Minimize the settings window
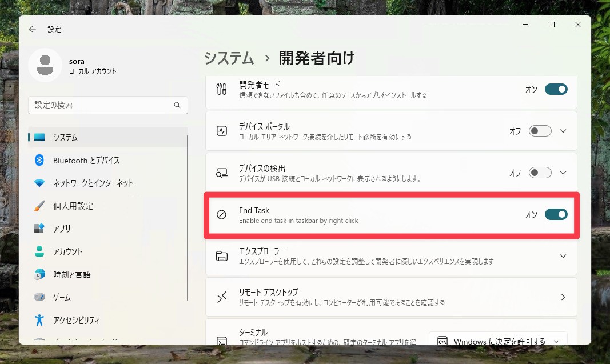Screen dimensions: 610x364 (x=525, y=25)
